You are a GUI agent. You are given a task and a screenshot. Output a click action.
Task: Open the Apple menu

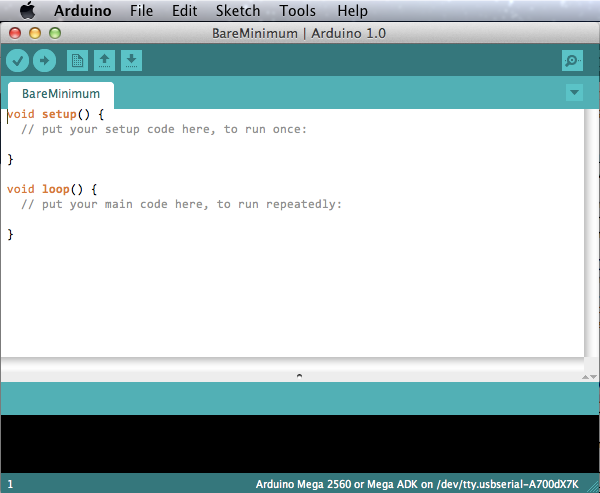[x=27, y=11]
